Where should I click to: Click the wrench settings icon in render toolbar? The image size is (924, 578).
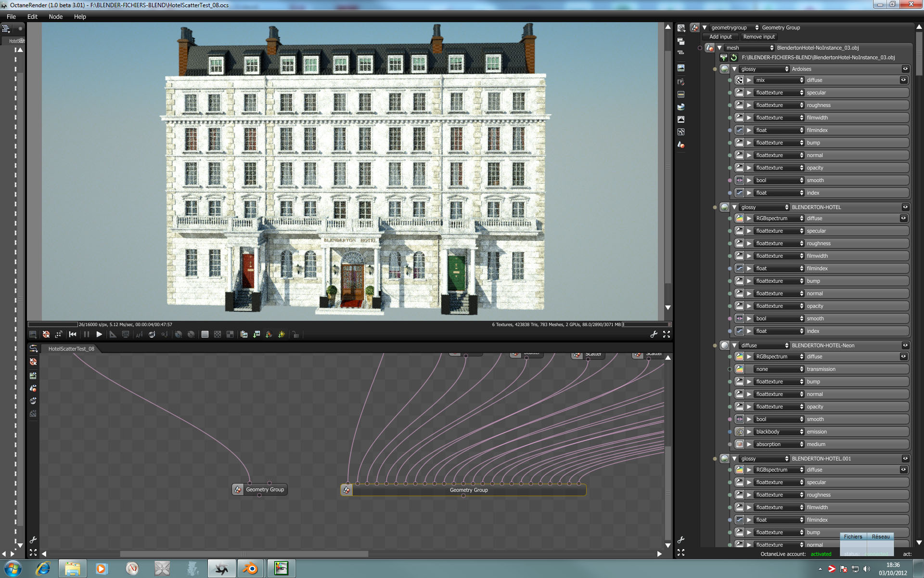click(x=654, y=334)
